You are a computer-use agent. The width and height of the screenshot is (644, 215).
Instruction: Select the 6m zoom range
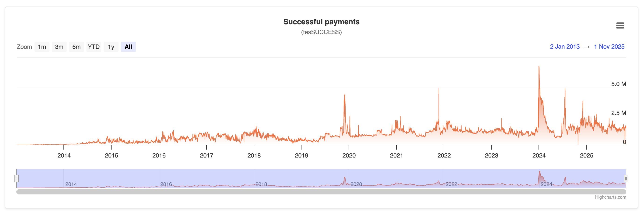(77, 47)
